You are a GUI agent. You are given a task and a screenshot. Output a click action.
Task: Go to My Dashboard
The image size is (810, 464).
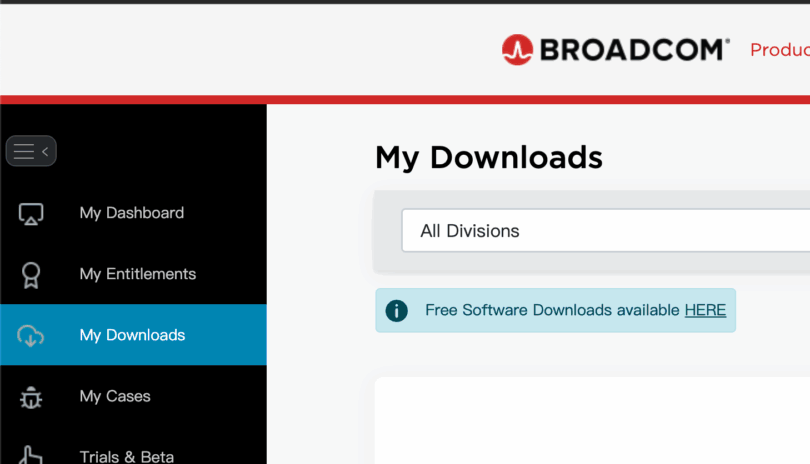coord(131,213)
